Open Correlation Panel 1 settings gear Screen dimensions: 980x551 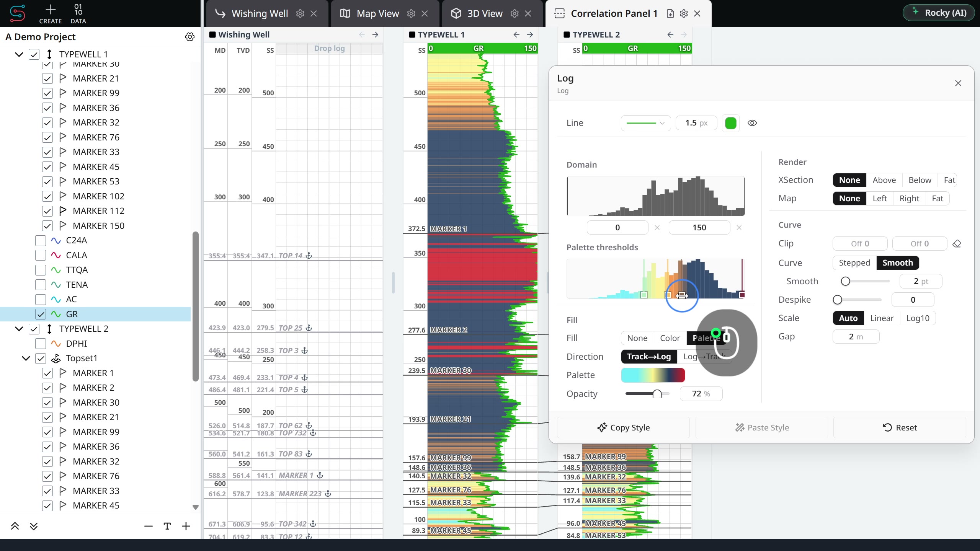tap(684, 13)
